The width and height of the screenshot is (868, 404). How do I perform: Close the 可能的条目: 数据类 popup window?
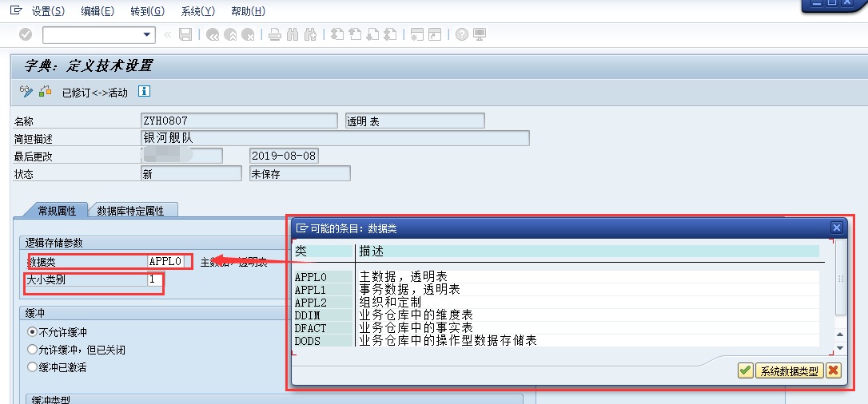point(837,227)
